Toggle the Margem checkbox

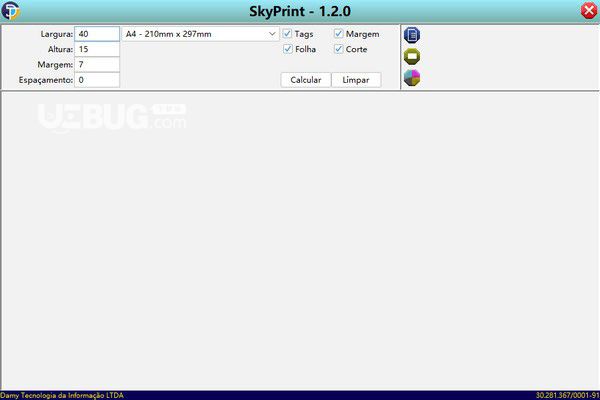click(338, 34)
